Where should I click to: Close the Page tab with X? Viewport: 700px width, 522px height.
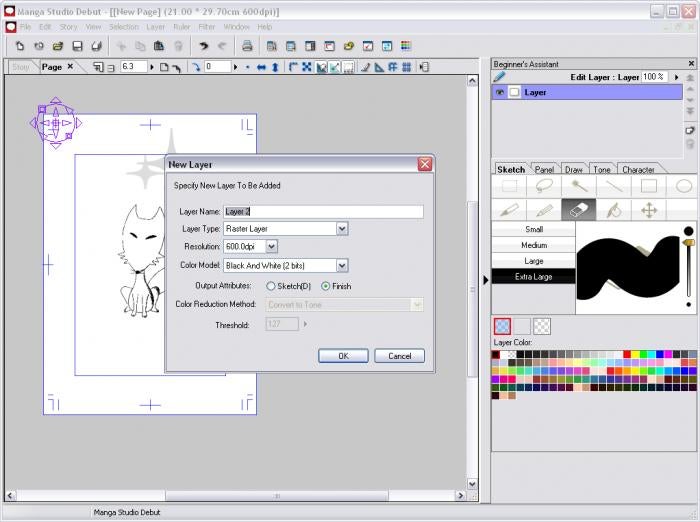point(70,67)
